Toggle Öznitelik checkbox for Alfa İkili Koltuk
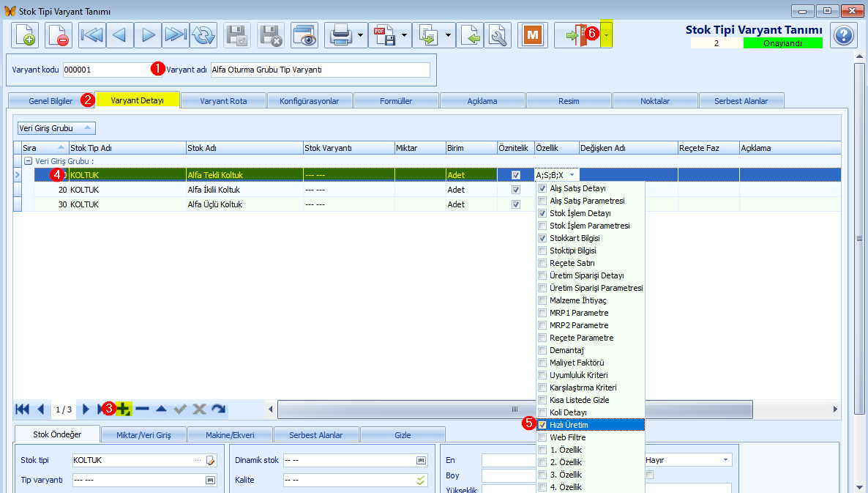Screen dimensions: 868x493 coord(516,190)
